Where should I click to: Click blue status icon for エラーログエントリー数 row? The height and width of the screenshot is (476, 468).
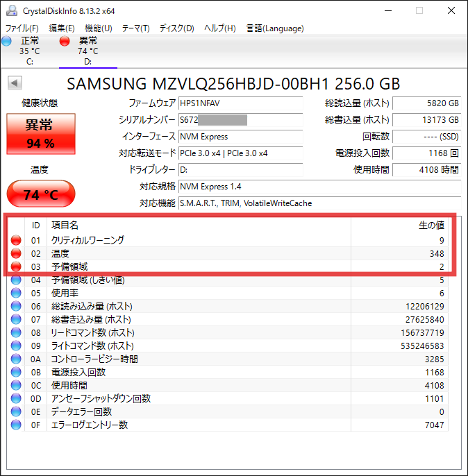16,425
